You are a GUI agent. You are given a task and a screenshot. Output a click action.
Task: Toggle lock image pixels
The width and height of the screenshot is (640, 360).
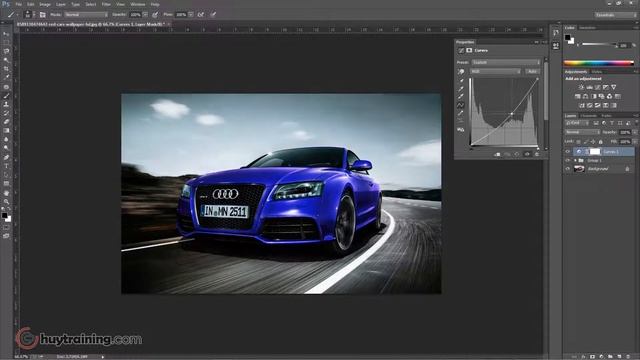(x=586, y=142)
